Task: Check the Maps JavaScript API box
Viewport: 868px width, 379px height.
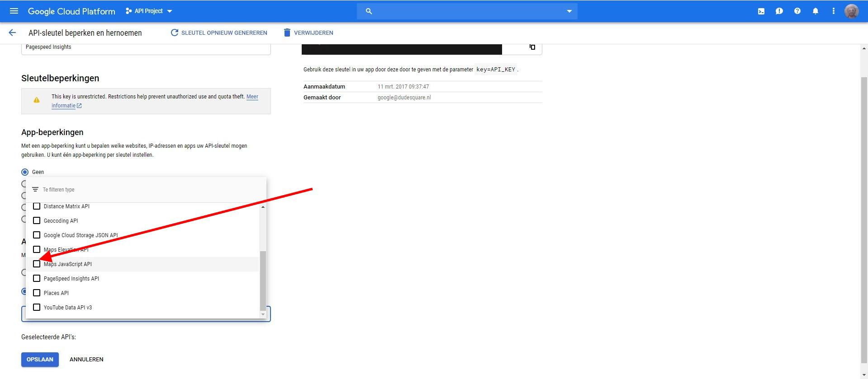Action: pos(37,264)
